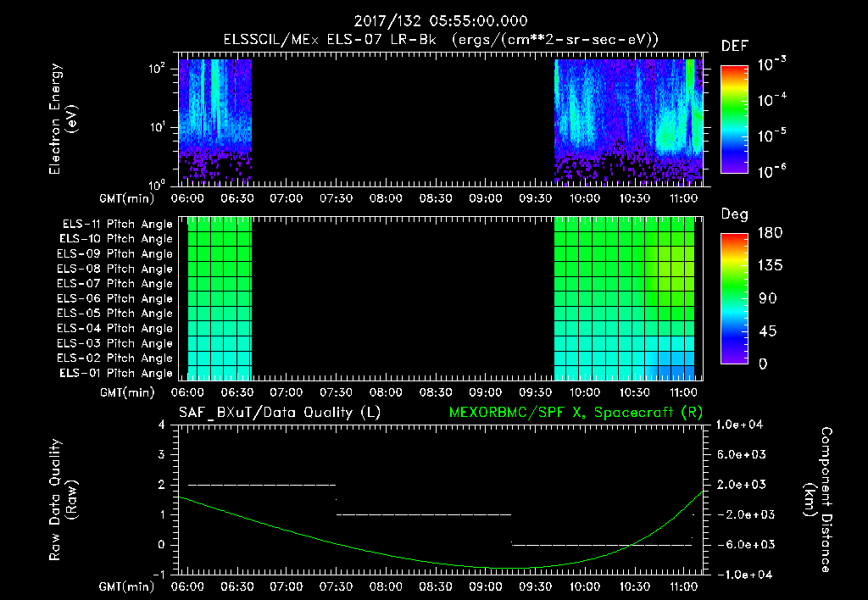Click the 10⁻⁵ value on DEF scale

tap(771, 136)
